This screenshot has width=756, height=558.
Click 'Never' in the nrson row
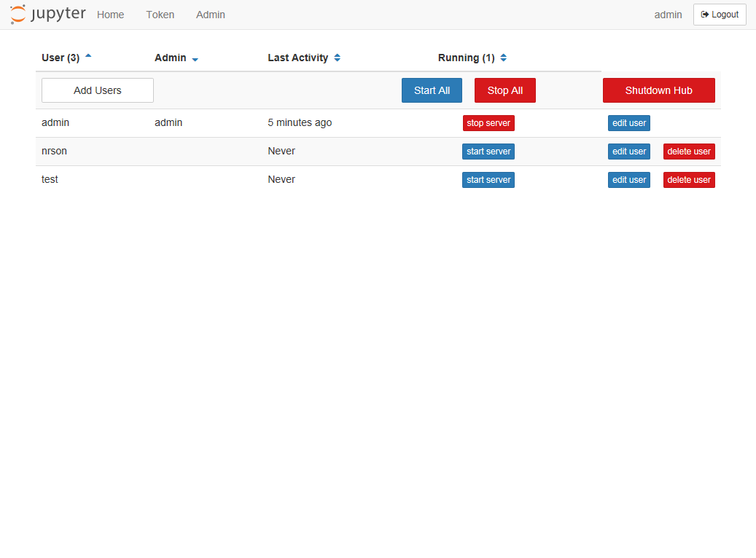tap(281, 151)
